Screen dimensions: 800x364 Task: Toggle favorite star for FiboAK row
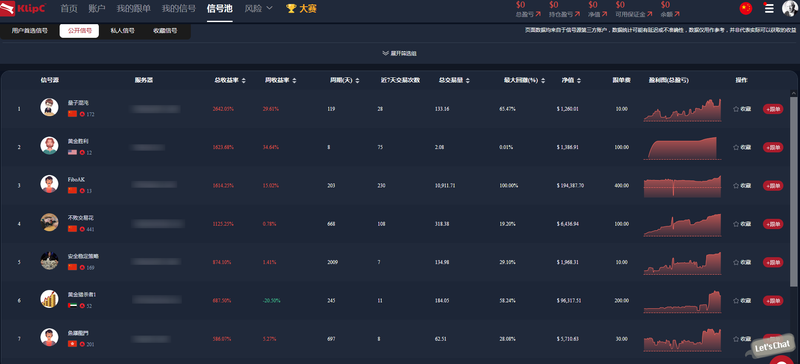(x=736, y=185)
